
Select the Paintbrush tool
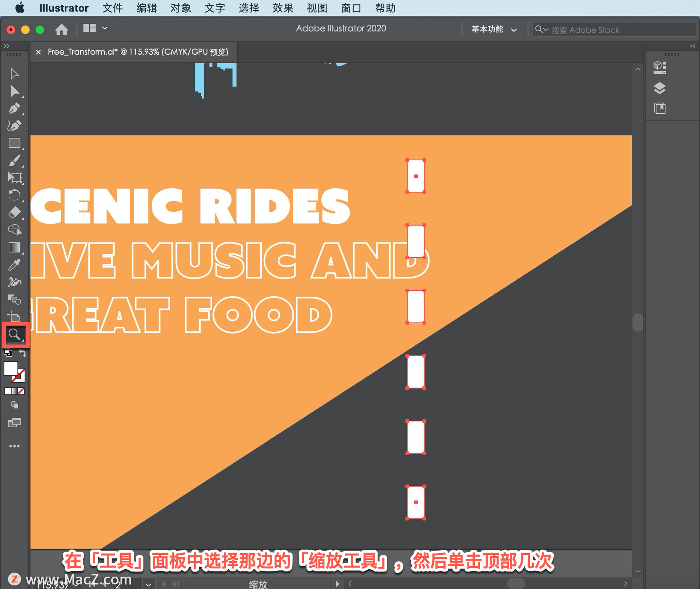point(15,161)
